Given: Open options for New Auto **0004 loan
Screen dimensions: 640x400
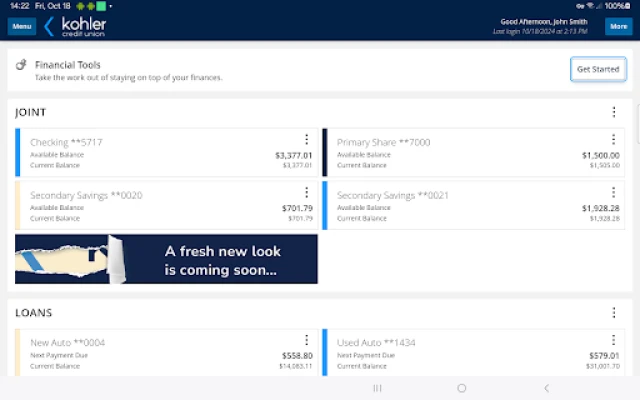Looking at the screenshot, I should (307, 340).
